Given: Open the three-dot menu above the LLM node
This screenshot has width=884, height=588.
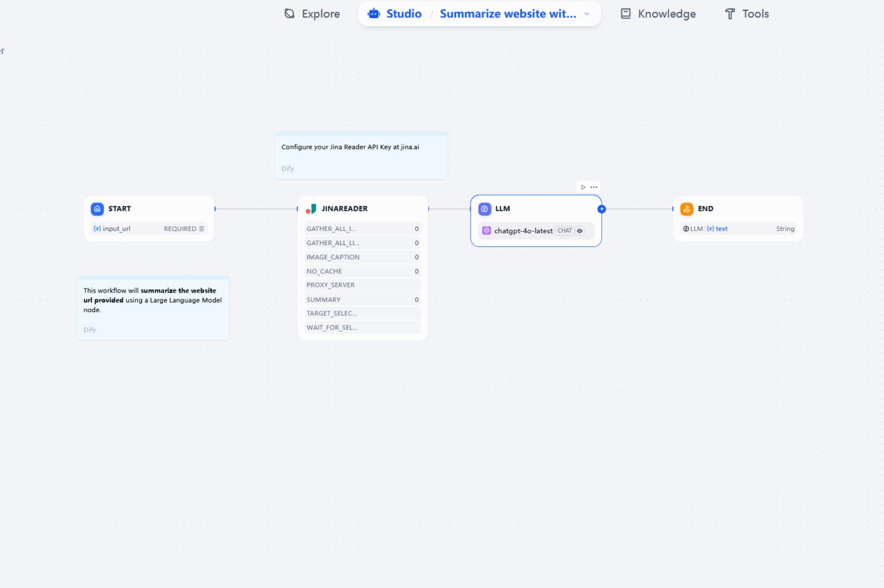Looking at the screenshot, I should click(x=594, y=187).
